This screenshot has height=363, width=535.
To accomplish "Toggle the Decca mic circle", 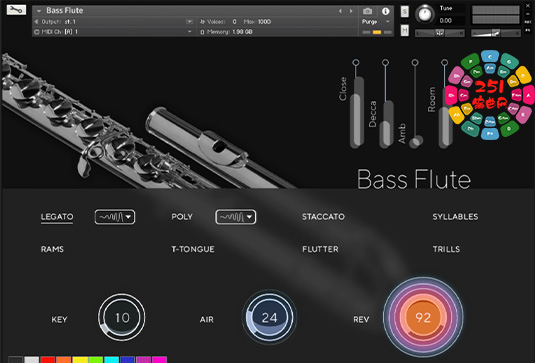I will pyautogui.click(x=385, y=62).
